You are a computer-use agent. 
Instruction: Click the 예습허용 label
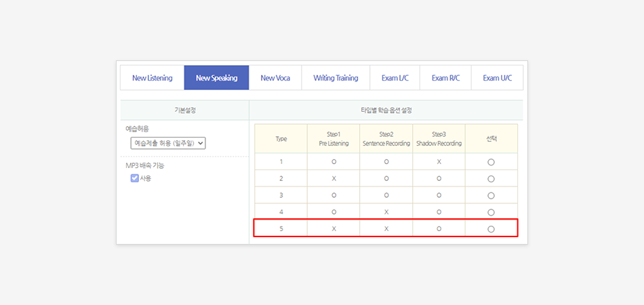pos(137,129)
